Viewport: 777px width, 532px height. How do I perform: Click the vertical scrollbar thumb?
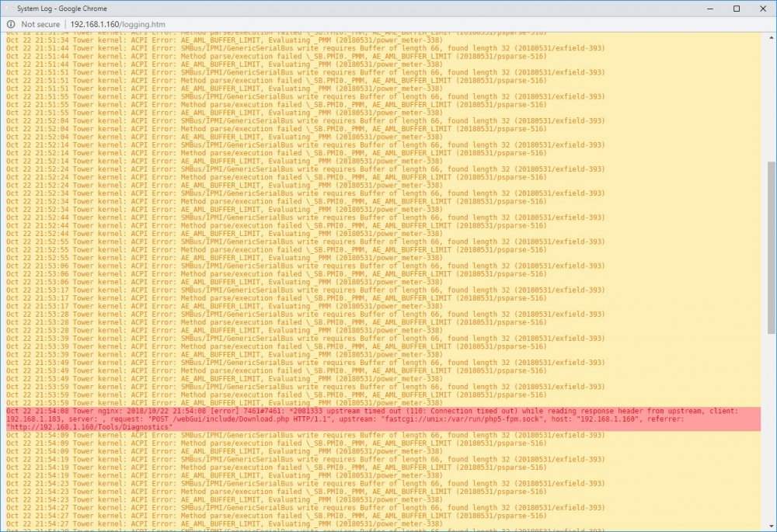pos(772,248)
